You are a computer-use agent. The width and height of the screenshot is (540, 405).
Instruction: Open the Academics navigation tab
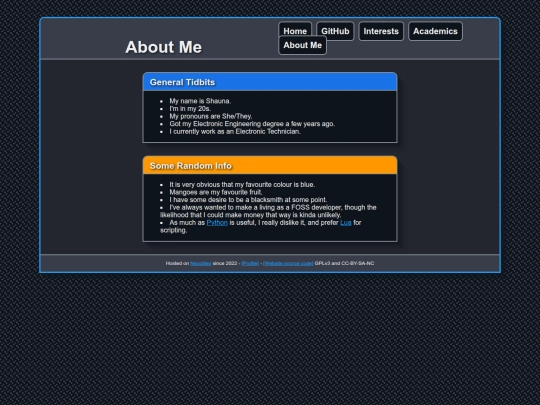pos(435,31)
